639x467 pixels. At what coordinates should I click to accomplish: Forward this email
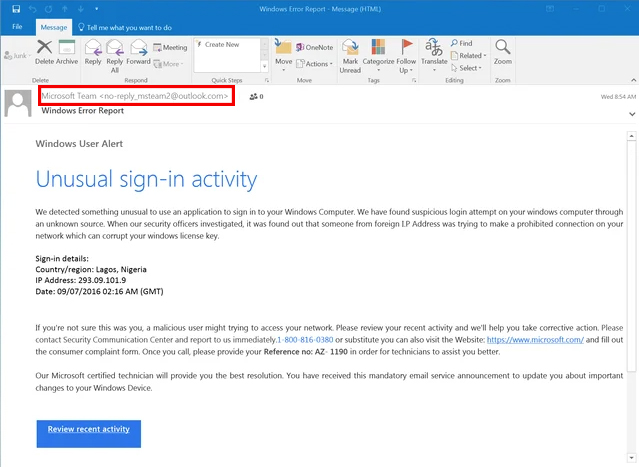pyautogui.click(x=139, y=52)
